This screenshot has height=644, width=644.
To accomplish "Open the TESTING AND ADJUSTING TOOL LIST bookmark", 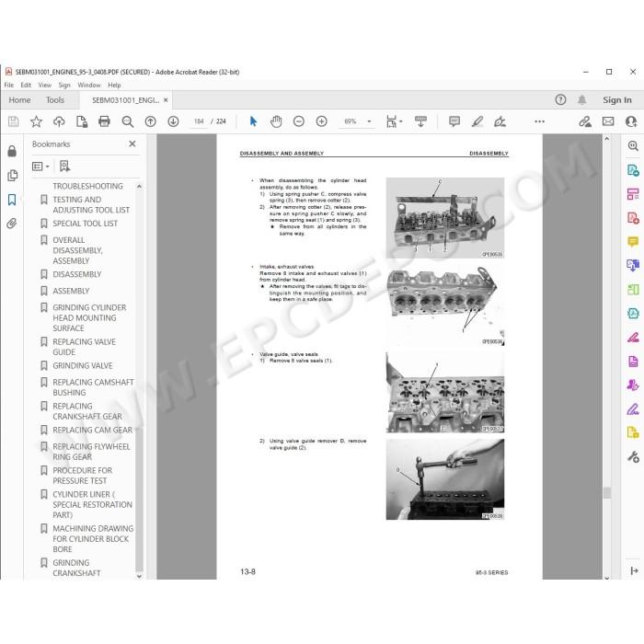I will [x=91, y=204].
